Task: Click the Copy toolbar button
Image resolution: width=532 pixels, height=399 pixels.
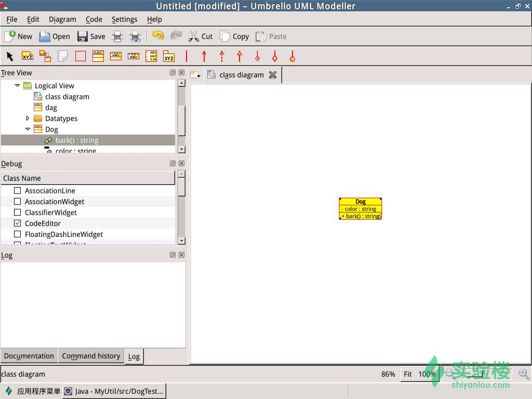Action: click(x=234, y=36)
